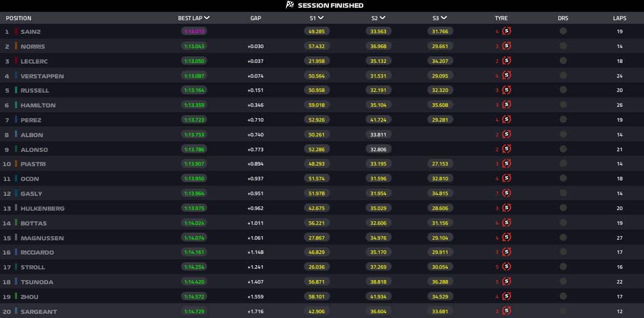Click Sainz's soft tyre icon
The height and width of the screenshot is (318, 644).
tap(506, 31)
